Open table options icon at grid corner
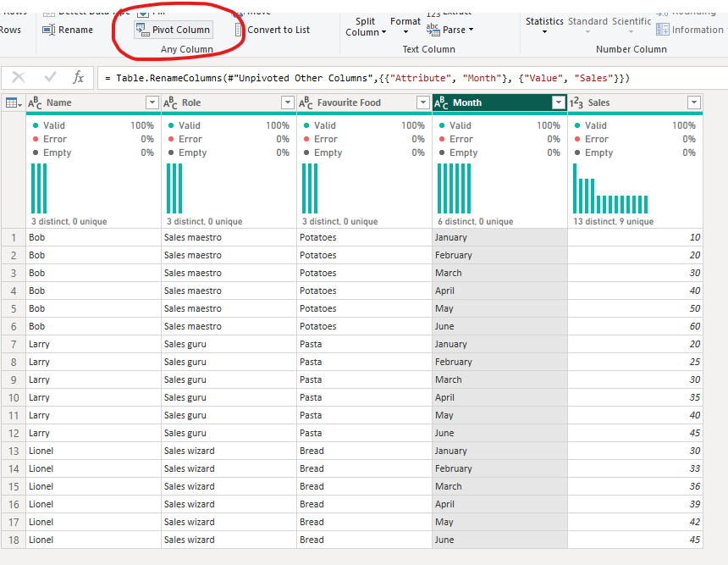This screenshot has height=565, width=728. point(14,102)
